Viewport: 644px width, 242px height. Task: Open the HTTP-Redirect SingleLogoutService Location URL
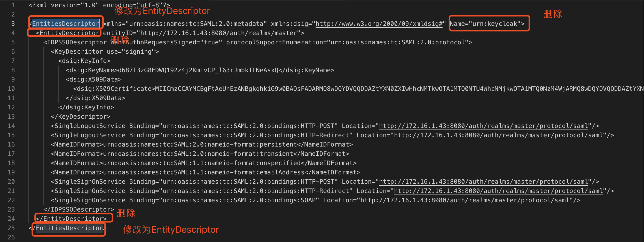click(498, 135)
